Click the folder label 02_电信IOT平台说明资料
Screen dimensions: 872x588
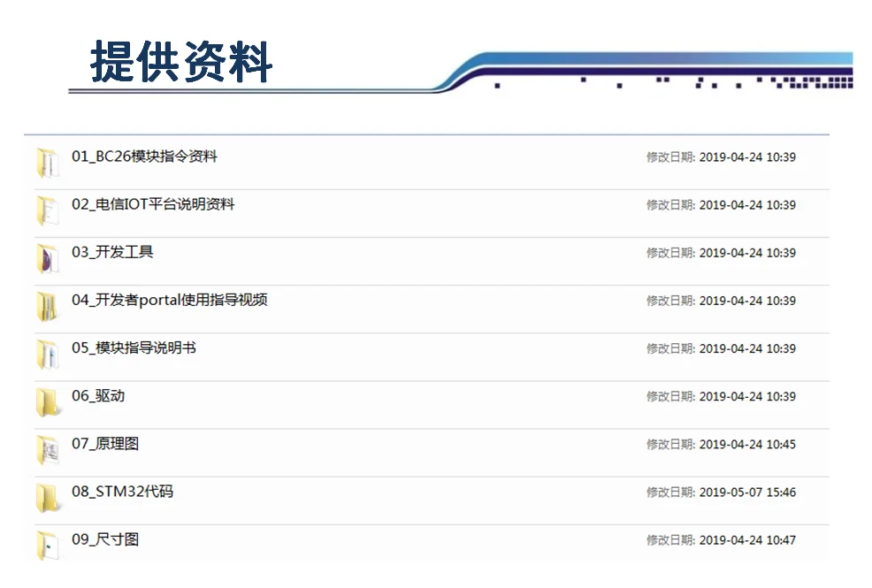(153, 204)
